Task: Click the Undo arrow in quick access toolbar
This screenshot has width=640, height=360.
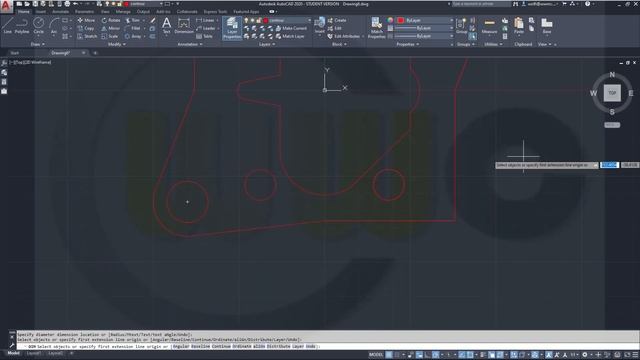Action: [x=76, y=4]
